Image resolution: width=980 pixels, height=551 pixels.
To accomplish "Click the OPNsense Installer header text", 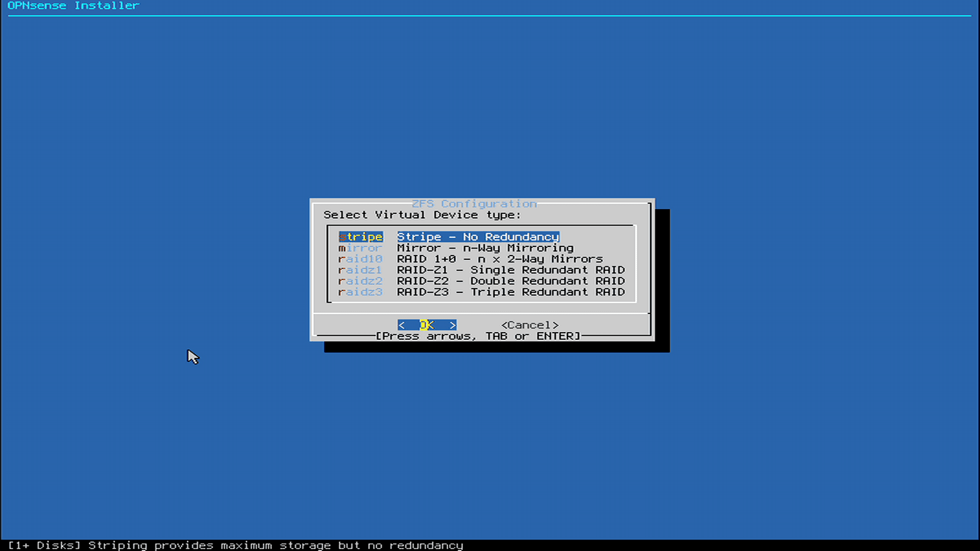I will pyautogui.click(x=73, y=6).
